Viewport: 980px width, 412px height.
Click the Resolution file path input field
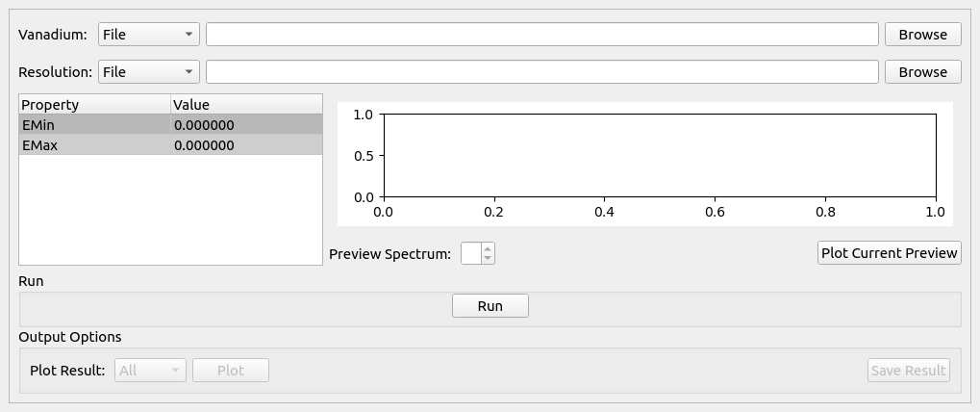click(541, 72)
